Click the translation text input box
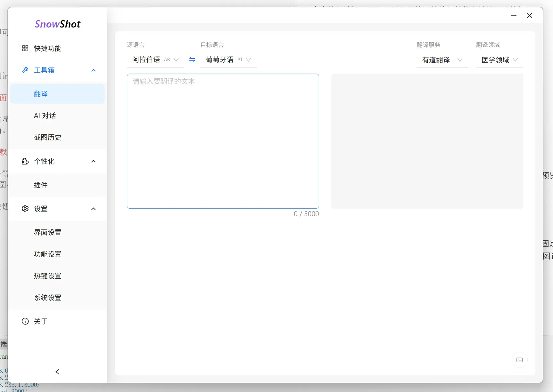The height and width of the screenshot is (392, 553). 223,141
